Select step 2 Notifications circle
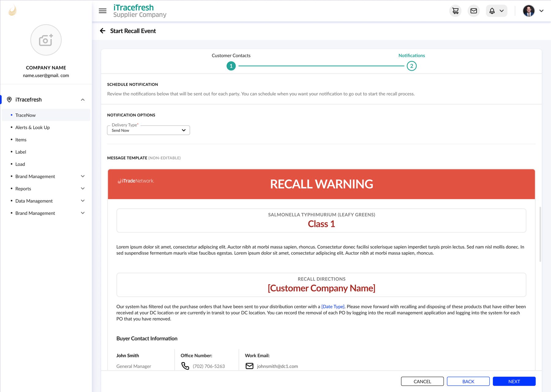The image size is (551, 392). (x=412, y=66)
